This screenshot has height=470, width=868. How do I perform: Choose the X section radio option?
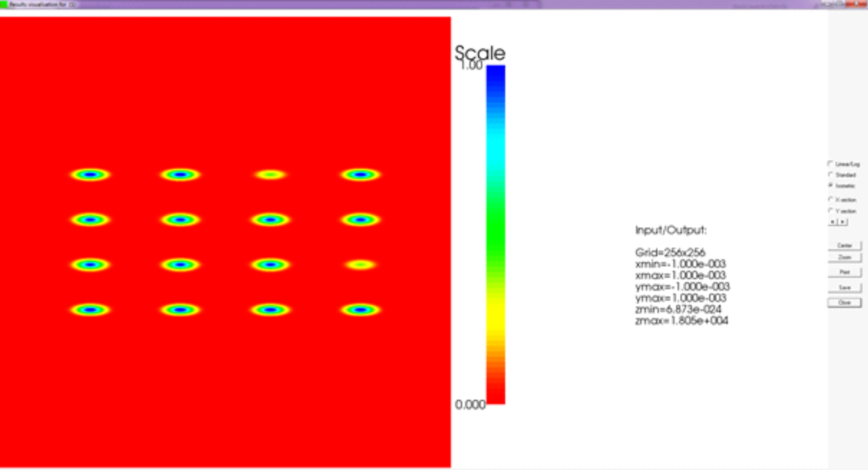pyautogui.click(x=831, y=199)
